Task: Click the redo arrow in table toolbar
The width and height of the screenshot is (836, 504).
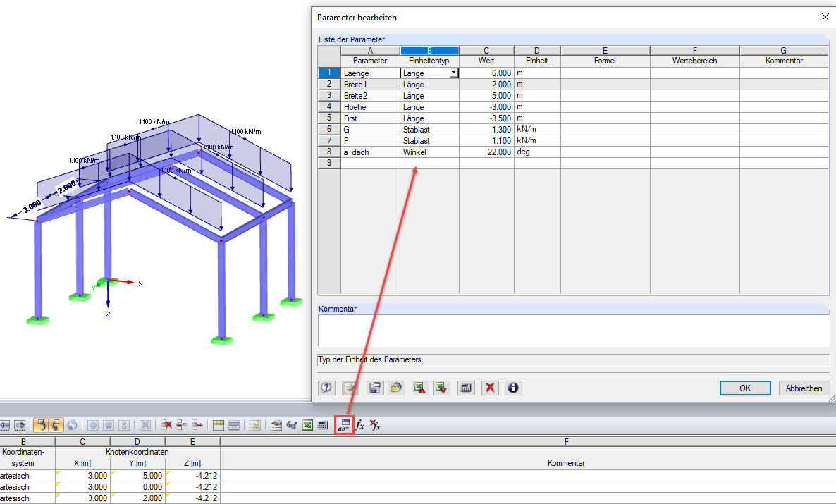Action: [56, 425]
